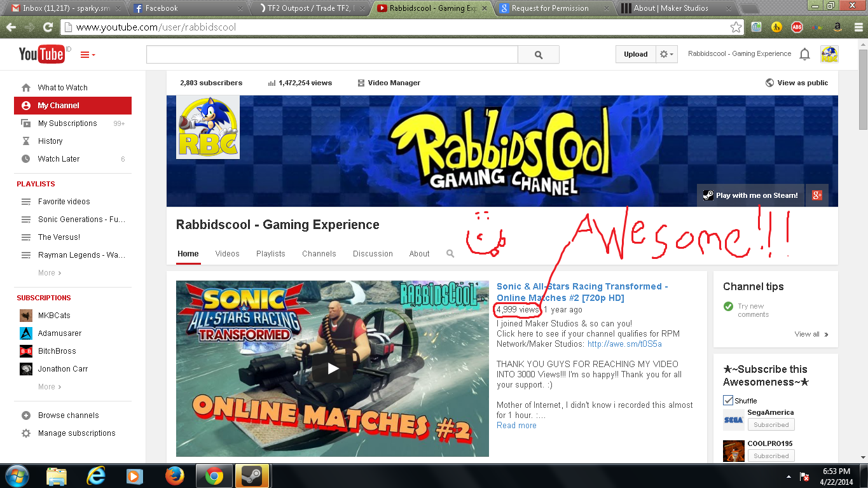Show hidden system tray icons

point(789,476)
